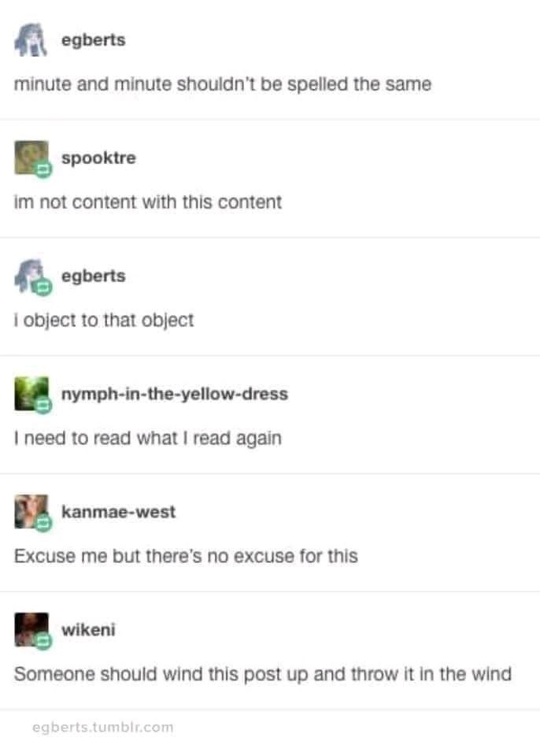The image size is (540, 756).
Task: Click the spooktre avatar image
Action: coord(31,157)
